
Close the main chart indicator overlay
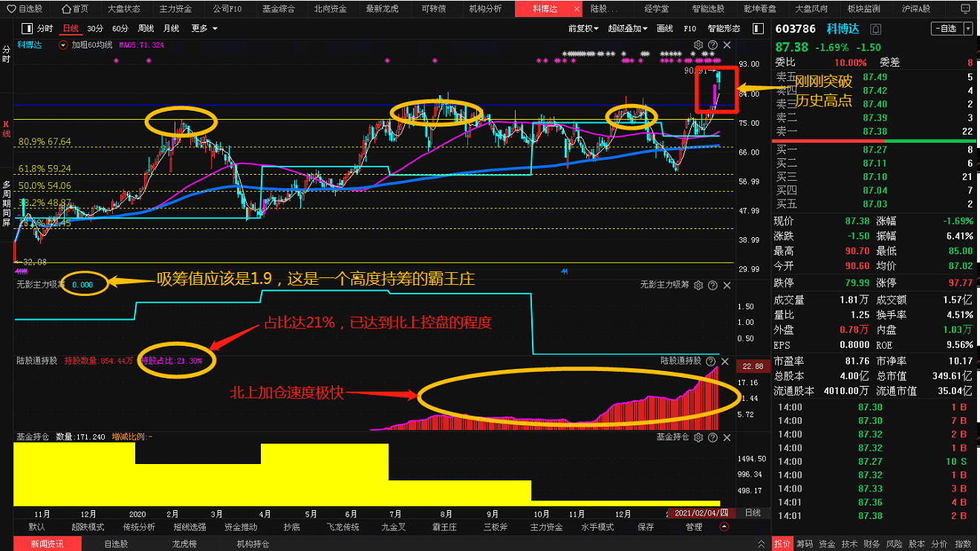pos(727,45)
